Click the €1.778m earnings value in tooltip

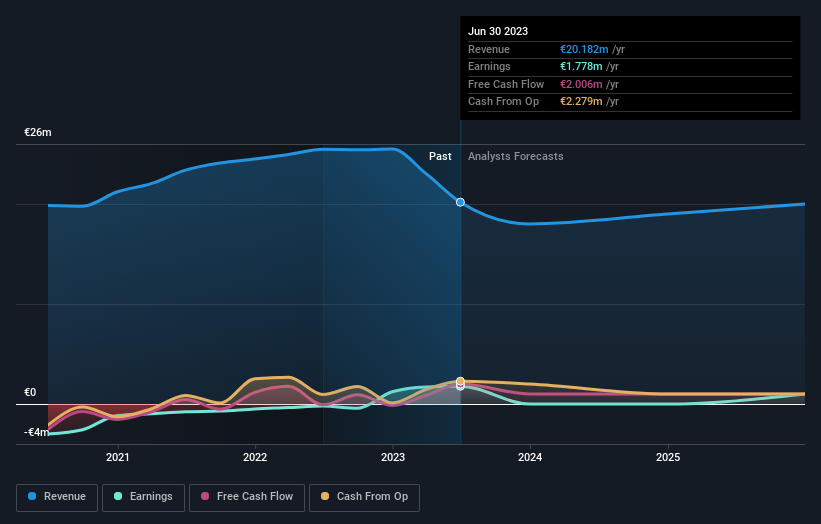(x=581, y=66)
